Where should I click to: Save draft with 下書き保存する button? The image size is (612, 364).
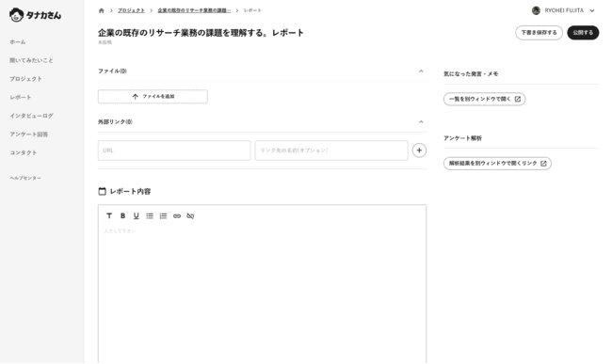tap(539, 33)
